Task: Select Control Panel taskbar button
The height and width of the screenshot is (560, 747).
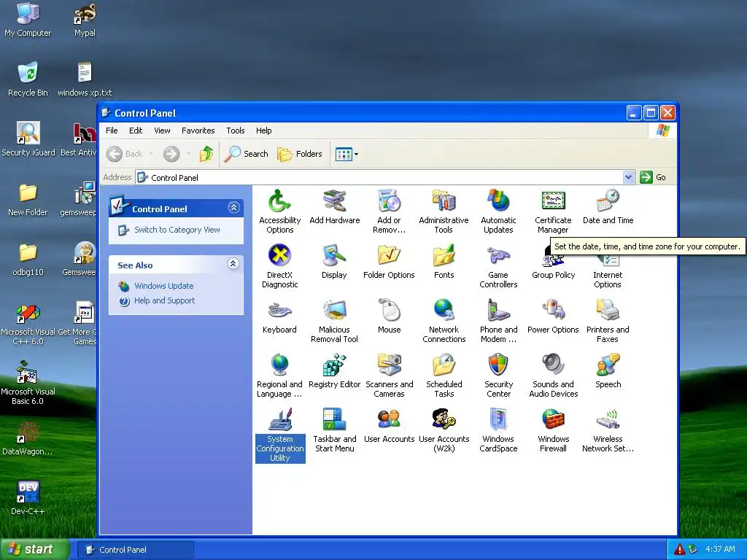Action: coord(135,550)
